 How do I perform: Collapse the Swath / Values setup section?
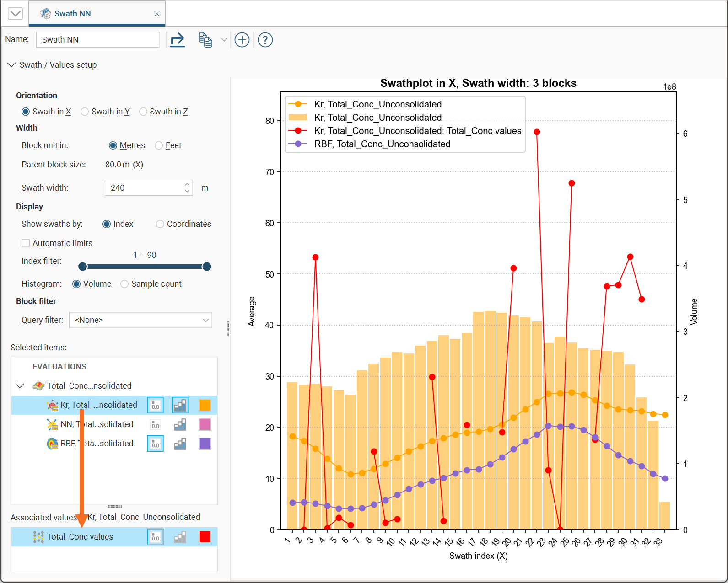(x=11, y=65)
